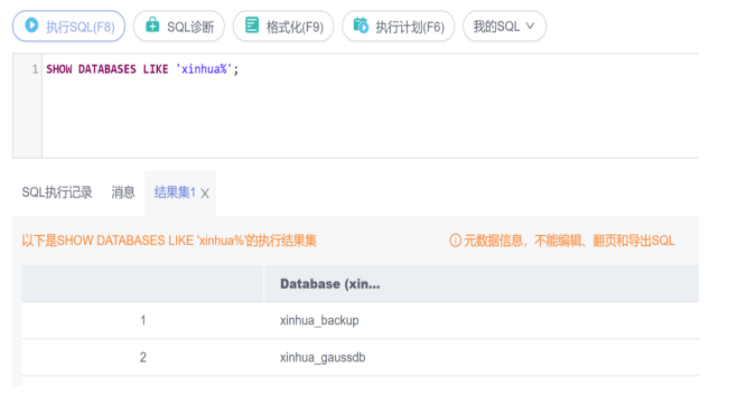Open 执行计划(F6) for the query

(x=399, y=27)
